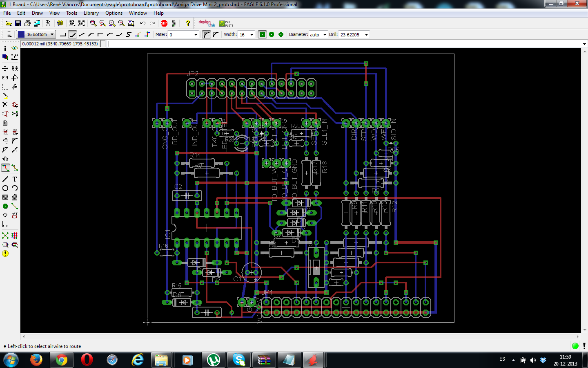Choose the straight miter style button
588x368 pixels.
tap(216, 35)
